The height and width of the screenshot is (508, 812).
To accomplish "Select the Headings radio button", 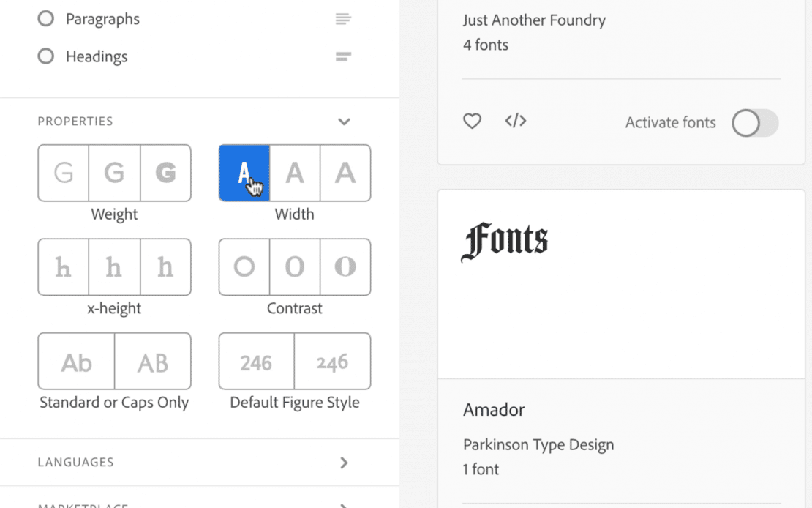I will click(x=46, y=56).
